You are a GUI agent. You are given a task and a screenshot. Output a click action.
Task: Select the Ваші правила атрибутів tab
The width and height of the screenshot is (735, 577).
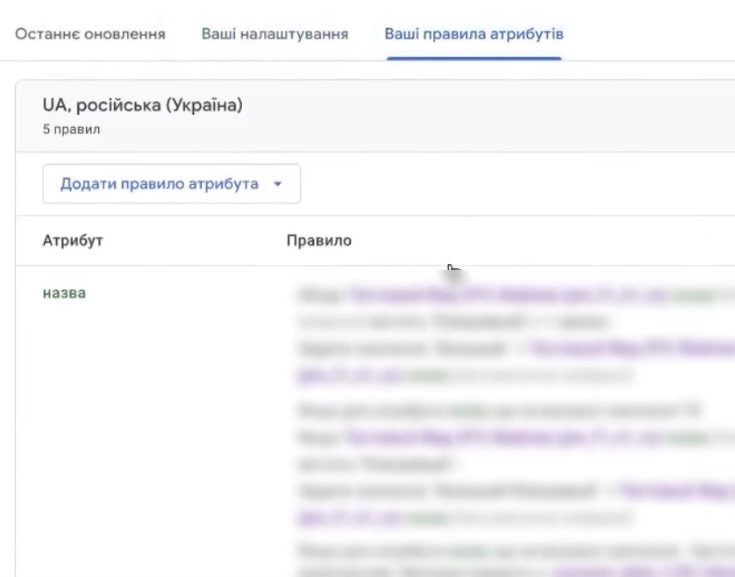point(474,34)
